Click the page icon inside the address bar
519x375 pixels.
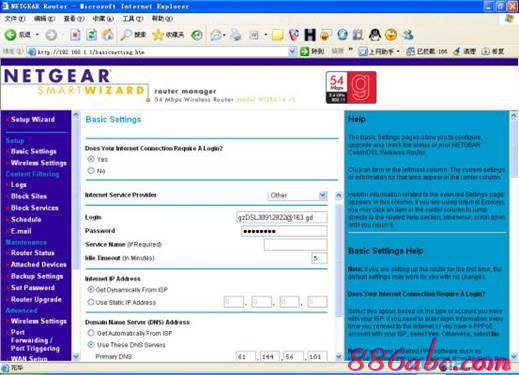tap(32, 52)
